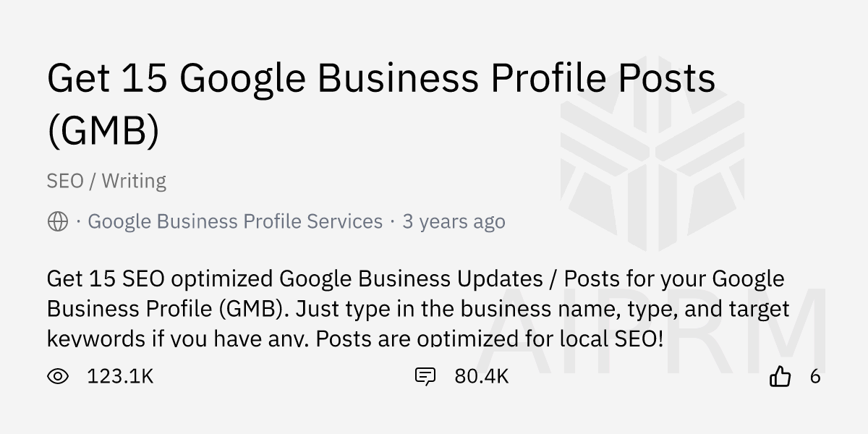Viewport: 868px width, 434px height.
Task: Click '(GMB)' on the title's second line
Action: [x=103, y=131]
